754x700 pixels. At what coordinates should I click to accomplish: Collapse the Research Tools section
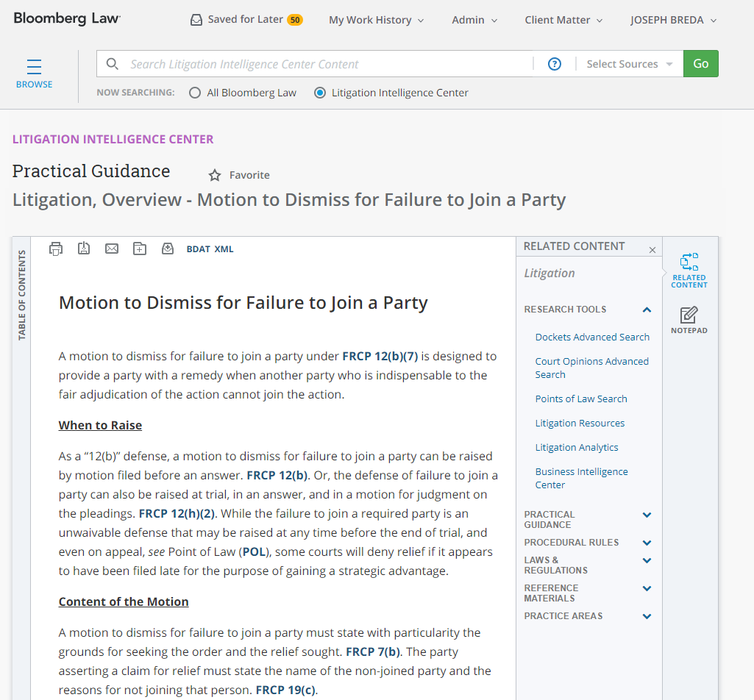click(x=647, y=310)
